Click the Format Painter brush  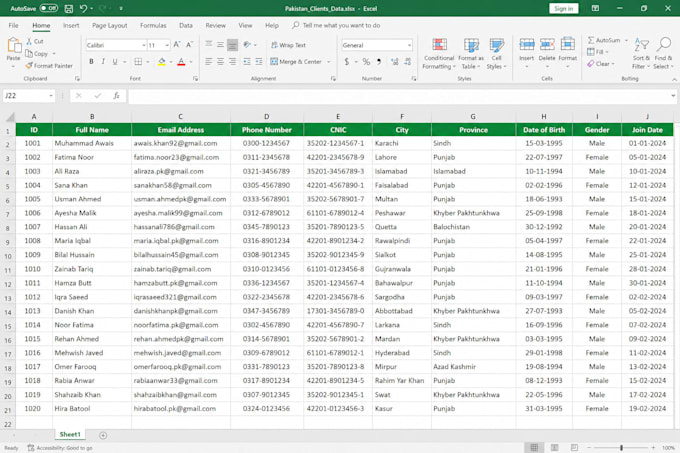[x=29, y=65]
